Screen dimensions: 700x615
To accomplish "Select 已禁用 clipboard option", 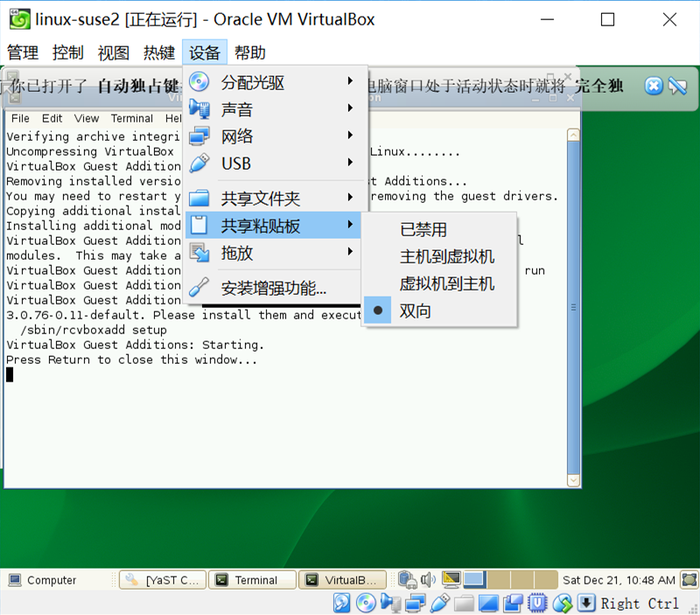I will click(x=439, y=229).
